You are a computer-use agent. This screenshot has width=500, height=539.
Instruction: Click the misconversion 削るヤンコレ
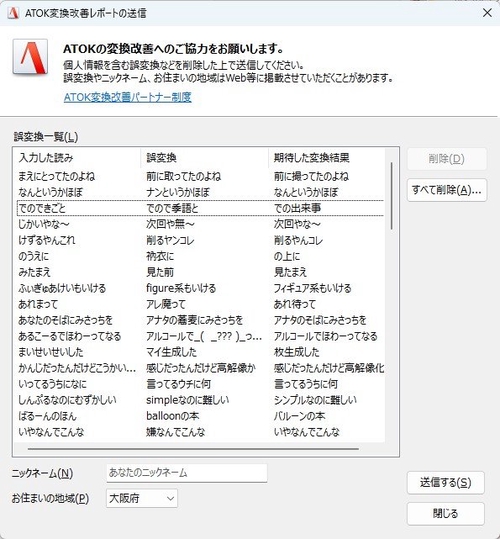point(170,240)
